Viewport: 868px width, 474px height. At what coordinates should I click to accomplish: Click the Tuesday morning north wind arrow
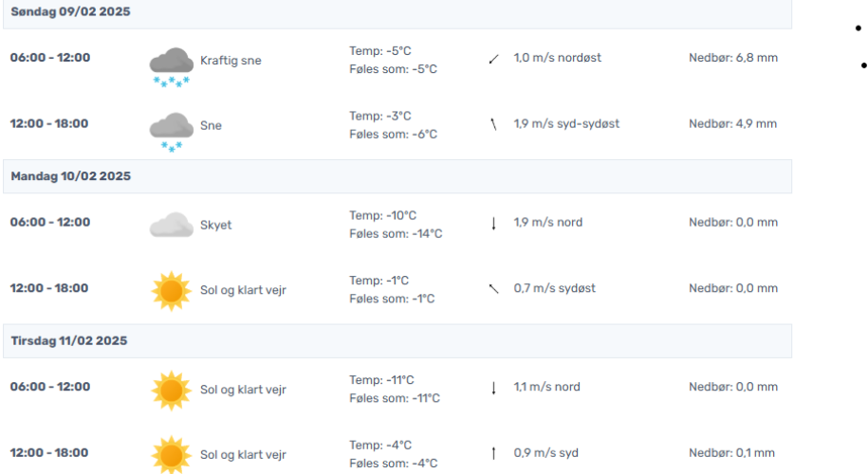point(493,388)
